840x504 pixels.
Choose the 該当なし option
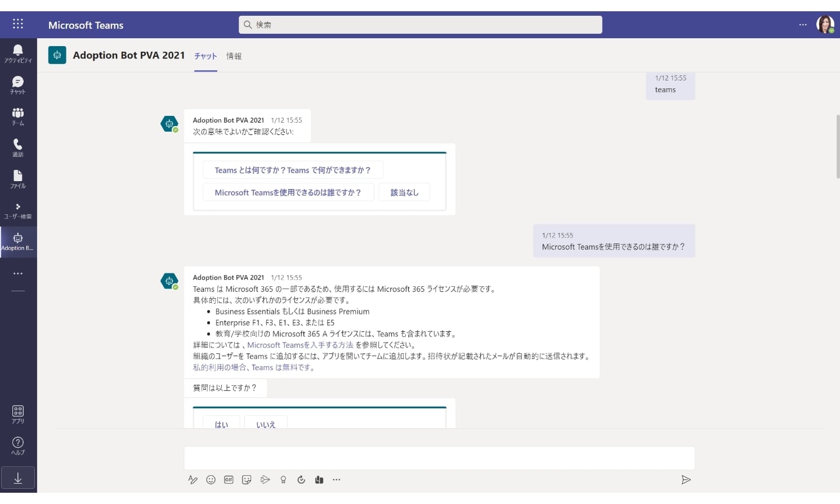tap(404, 192)
